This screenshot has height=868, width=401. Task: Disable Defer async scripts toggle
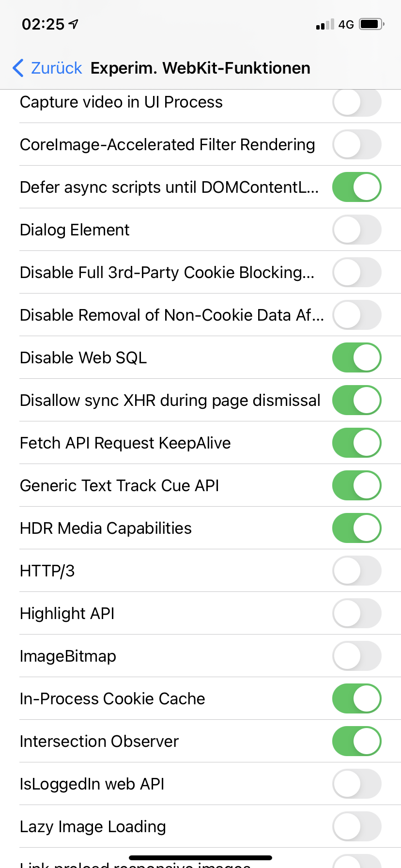tap(356, 187)
